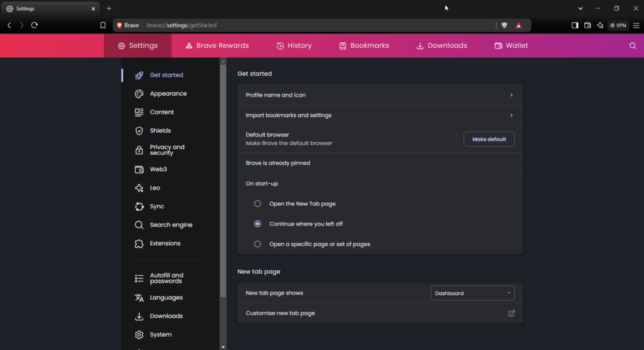The width and height of the screenshot is (644, 350).
Task: Click the Privacy and security lock icon
Action: [139, 150]
